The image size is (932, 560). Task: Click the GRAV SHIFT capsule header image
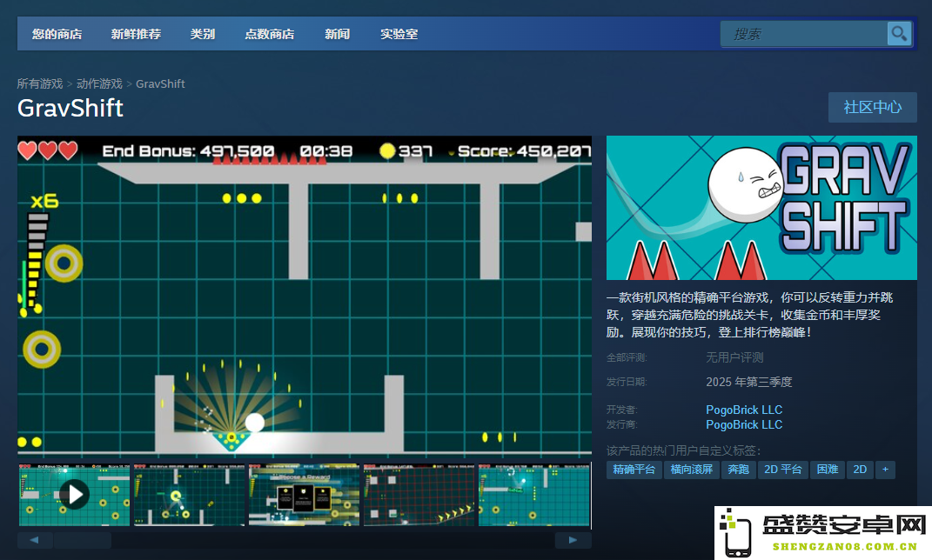tap(761, 208)
